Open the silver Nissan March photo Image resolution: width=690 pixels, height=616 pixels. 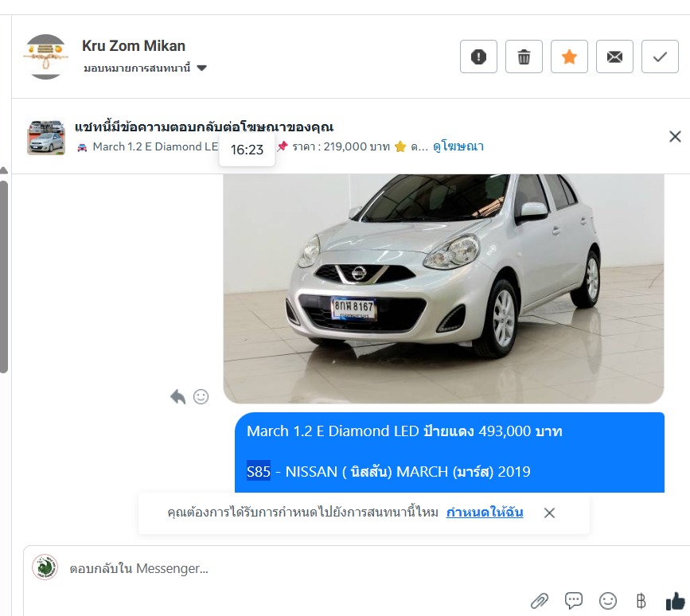tap(443, 288)
